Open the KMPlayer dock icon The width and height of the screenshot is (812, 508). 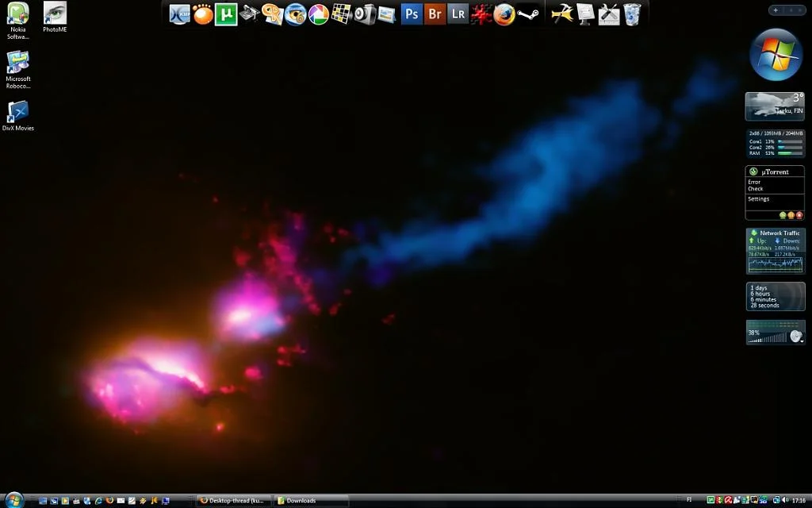[180, 14]
